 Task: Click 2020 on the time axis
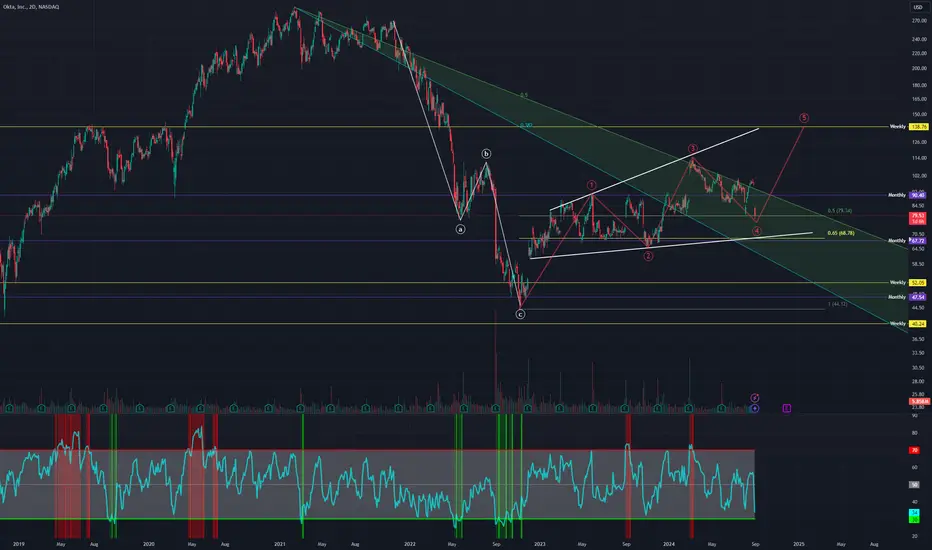coord(149,543)
